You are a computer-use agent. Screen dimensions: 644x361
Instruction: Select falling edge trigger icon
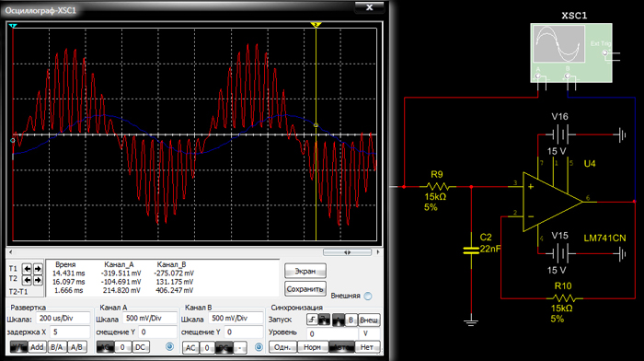324,320
